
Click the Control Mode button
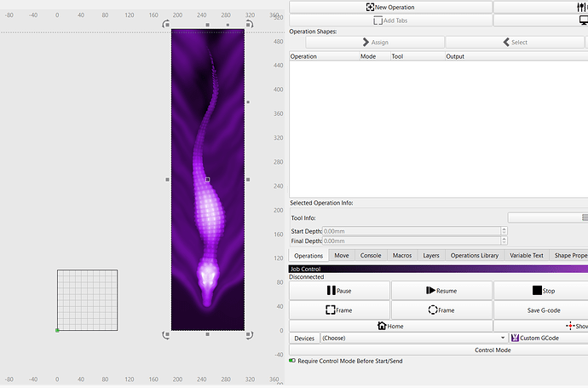click(x=438, y=350)
